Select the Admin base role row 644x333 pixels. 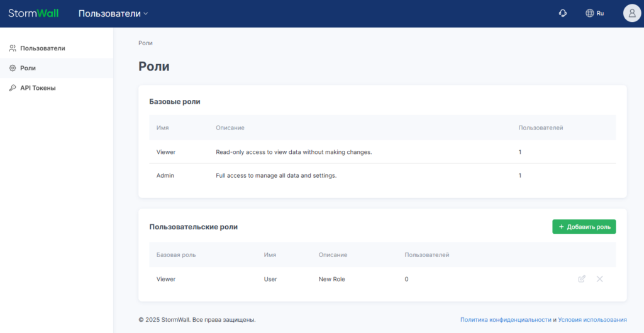382,175
